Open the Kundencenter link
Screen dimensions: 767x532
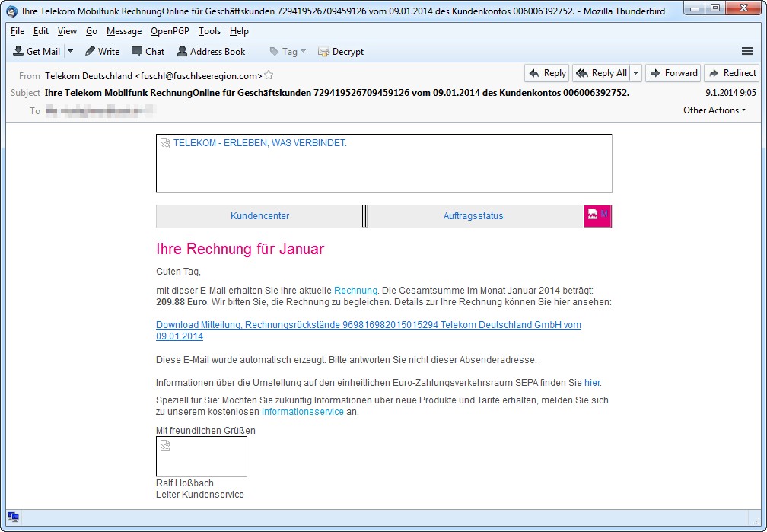tap(259, 216)
